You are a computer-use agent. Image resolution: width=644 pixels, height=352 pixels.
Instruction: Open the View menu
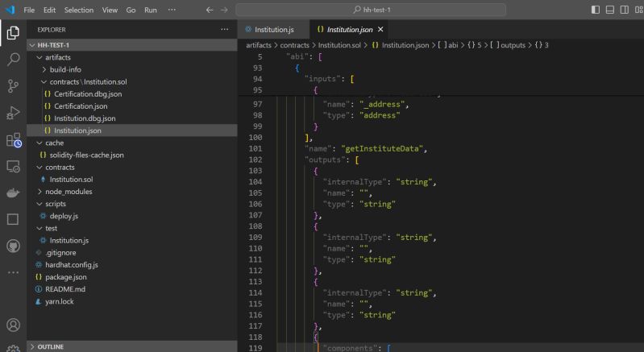[x=110, y=10]
